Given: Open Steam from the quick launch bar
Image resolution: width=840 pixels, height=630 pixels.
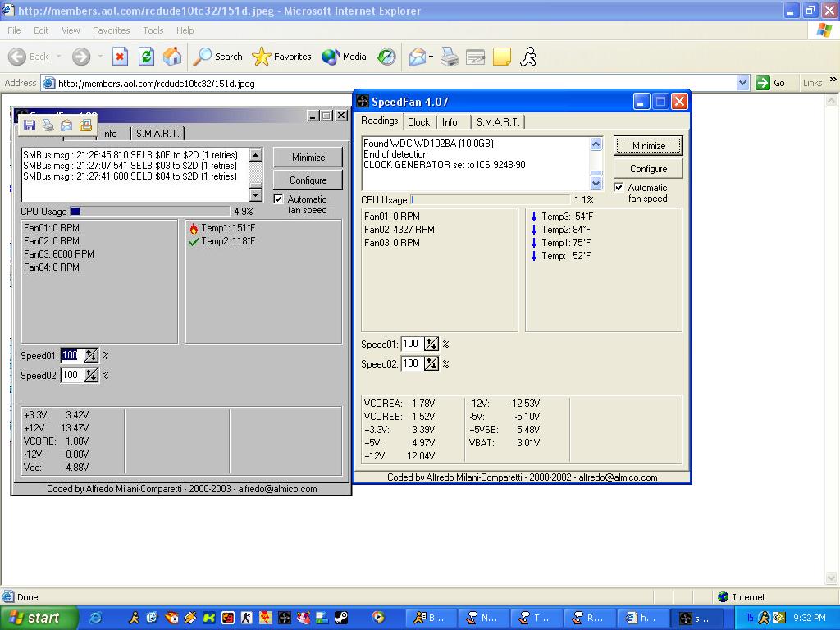Looking at the screenshot, I should [x=340, y=618].
